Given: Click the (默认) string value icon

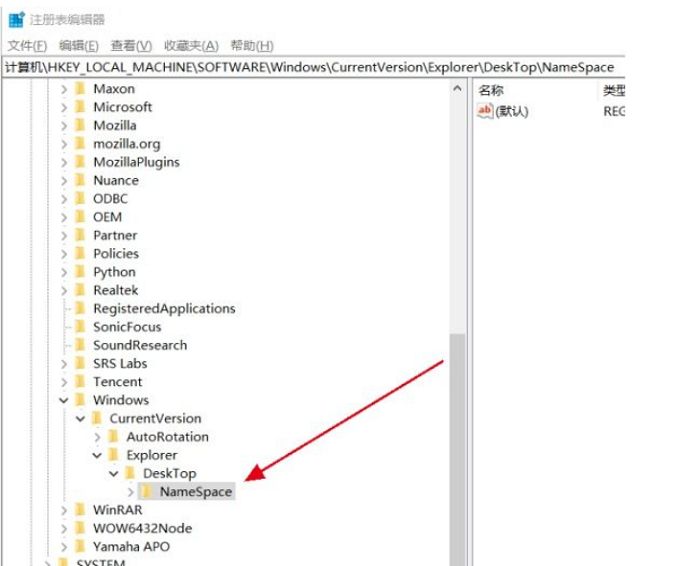Looking at the screenshot, I should [x=485, y=111].
